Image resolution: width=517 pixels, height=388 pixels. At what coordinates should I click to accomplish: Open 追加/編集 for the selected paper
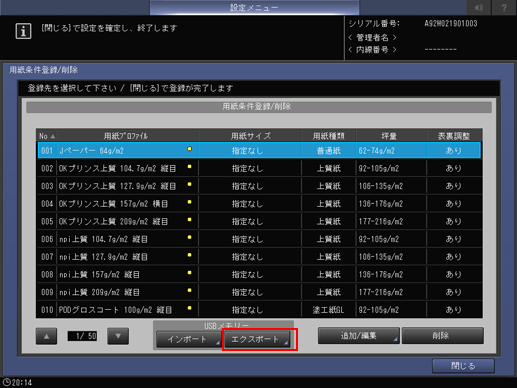pyautogui.click(x=359, y=335)
